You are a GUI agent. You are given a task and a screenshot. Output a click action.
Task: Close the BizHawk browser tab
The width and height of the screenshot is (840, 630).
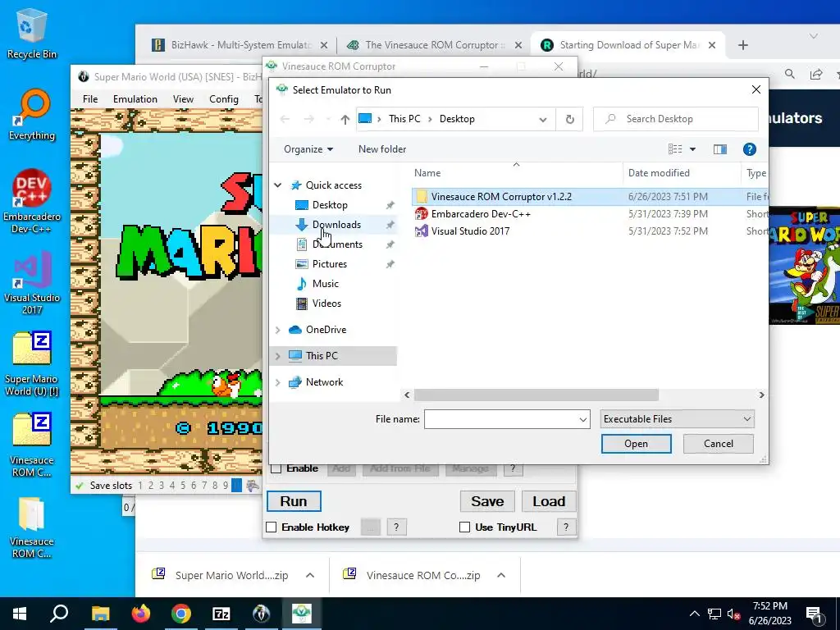click(323, 45)
